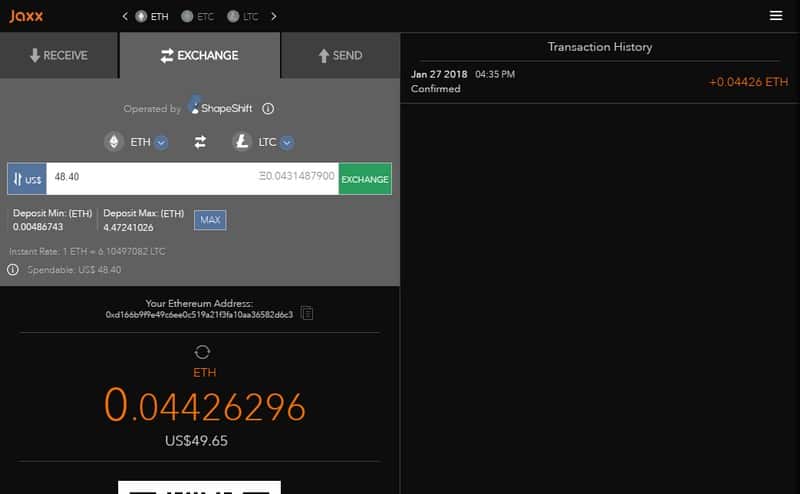Screen dimensions: 800x494
Task: Open the hamburger menu
Action: (x=776, y=16)
